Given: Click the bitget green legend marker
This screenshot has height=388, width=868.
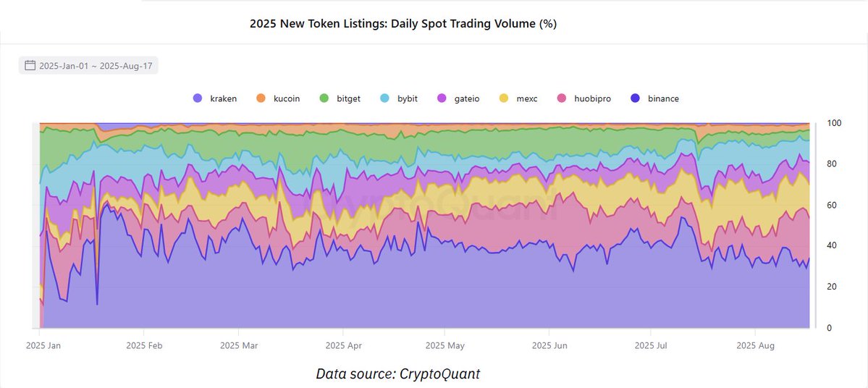Looking at the screenshot, I should click(x=324, y=98).
